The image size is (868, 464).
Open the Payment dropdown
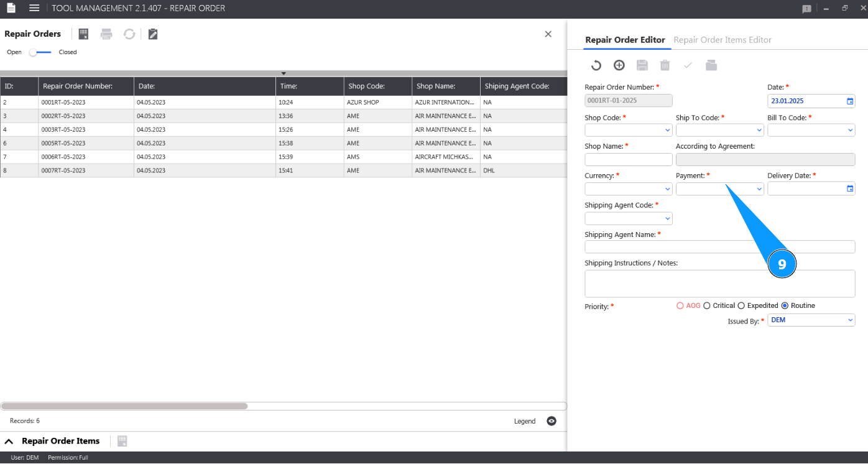pos(720,188)
